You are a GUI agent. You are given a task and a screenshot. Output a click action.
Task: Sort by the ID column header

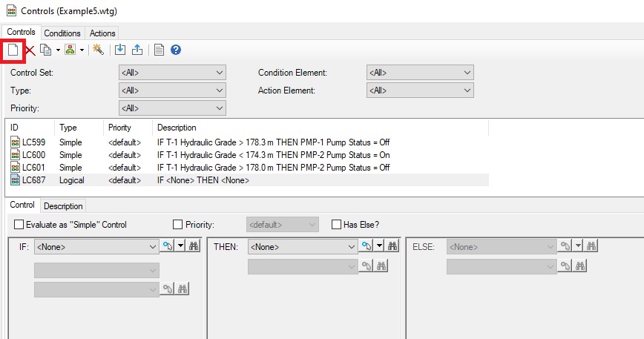(x=30, y=128)
